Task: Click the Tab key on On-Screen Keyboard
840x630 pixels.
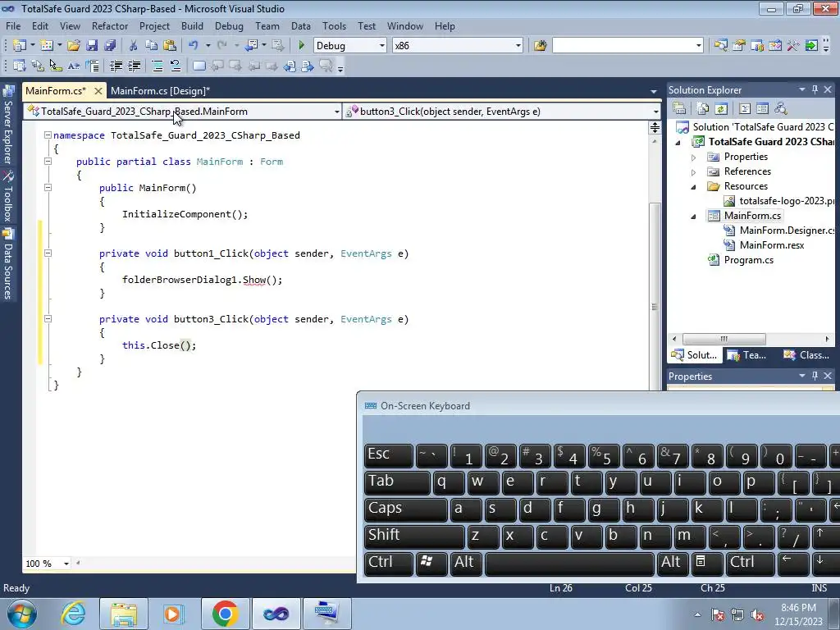Action: pos(397,482)
